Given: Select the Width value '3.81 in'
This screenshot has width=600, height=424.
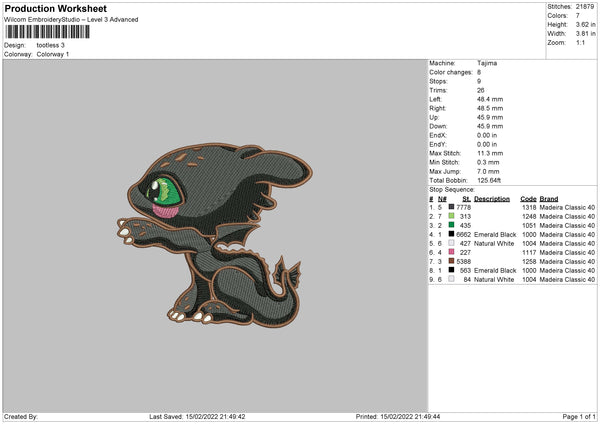Looking at the screenshot, I should (x=585, y=34).
